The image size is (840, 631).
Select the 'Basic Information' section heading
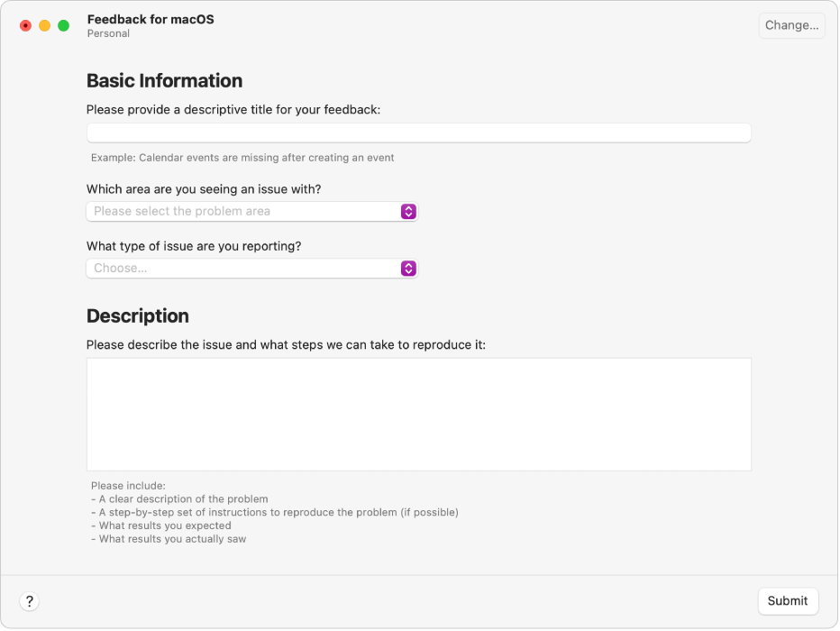tap(164, 81)
